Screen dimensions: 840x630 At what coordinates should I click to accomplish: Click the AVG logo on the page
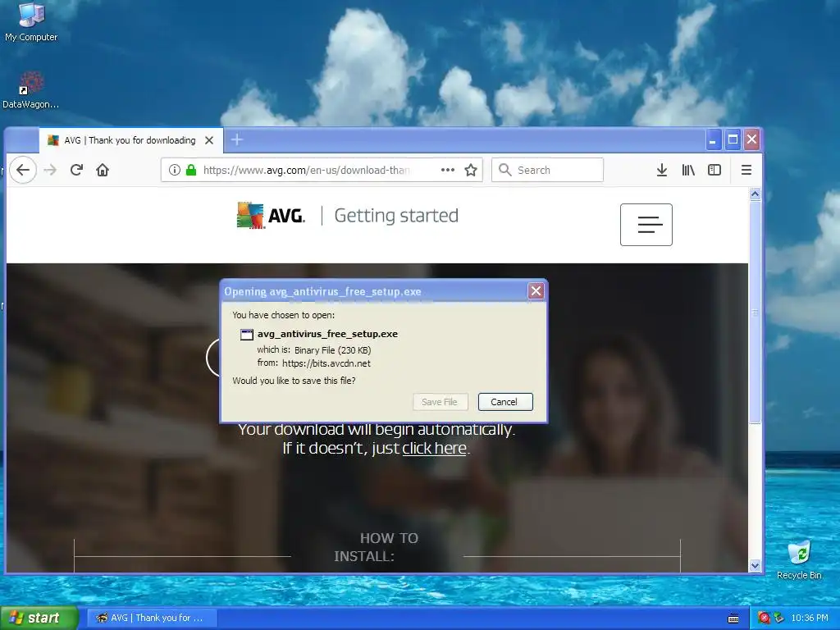[x=271, y=216]
